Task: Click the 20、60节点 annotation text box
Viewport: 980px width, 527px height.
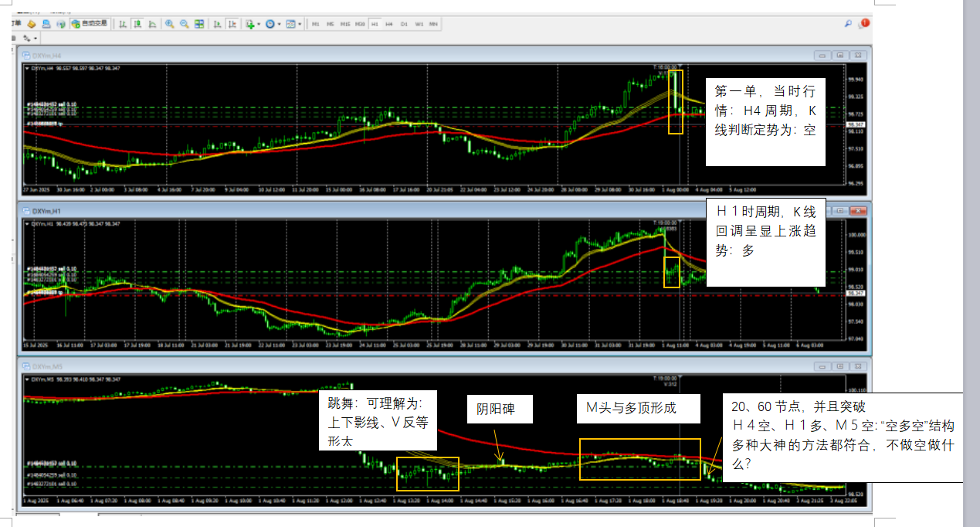Action: [x=843, y=438]
